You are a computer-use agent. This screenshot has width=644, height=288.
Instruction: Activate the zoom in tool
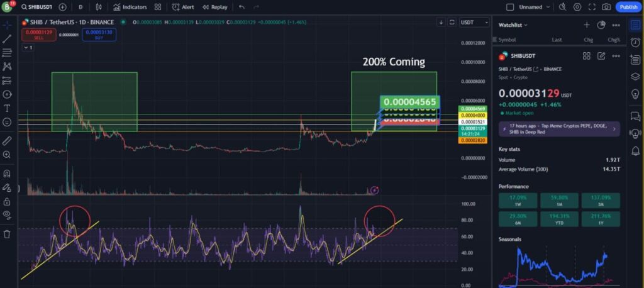[7, 155]
